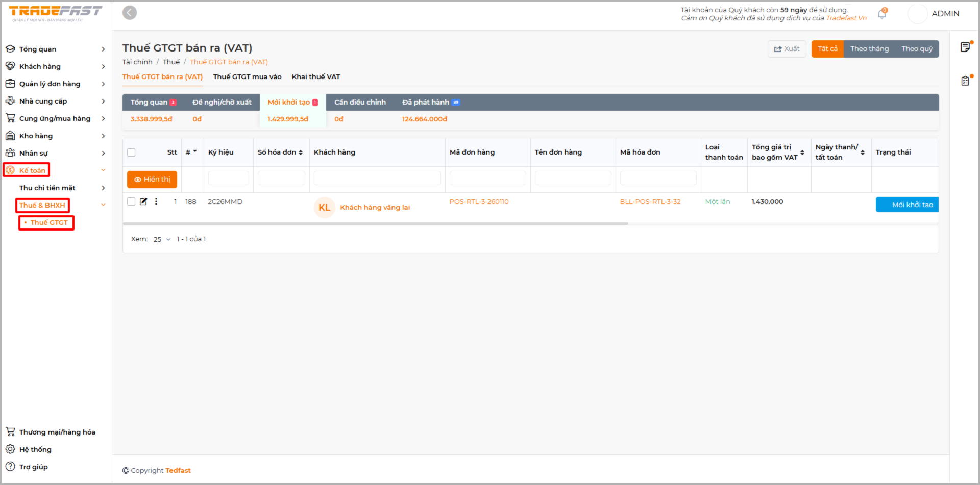Click the KL customer avatar
The width and height of the screenshot is (980, 485).
tap(324, 208)
